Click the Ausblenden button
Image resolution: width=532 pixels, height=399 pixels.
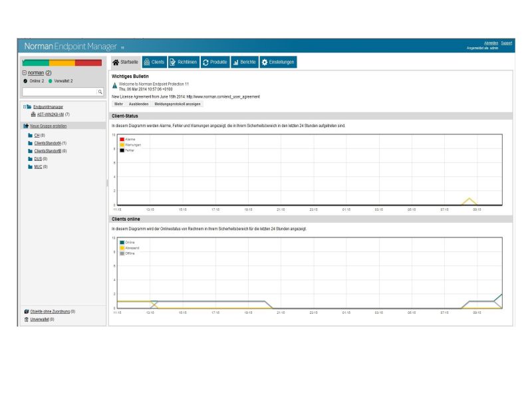(x=139, y=104)
